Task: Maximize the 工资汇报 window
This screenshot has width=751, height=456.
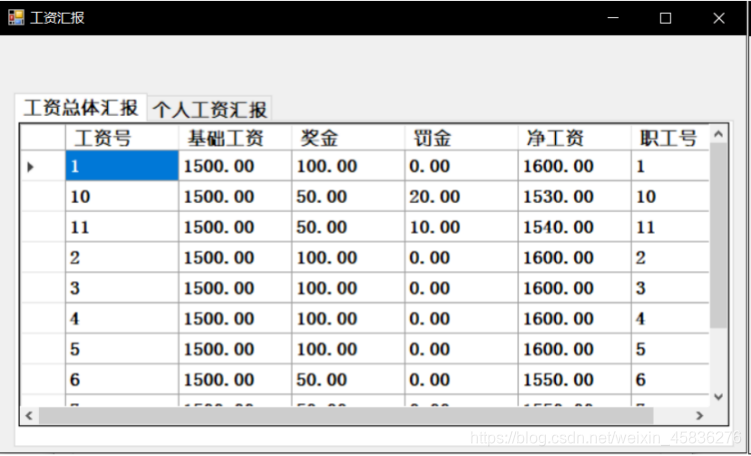Action: tap(665, 18)
